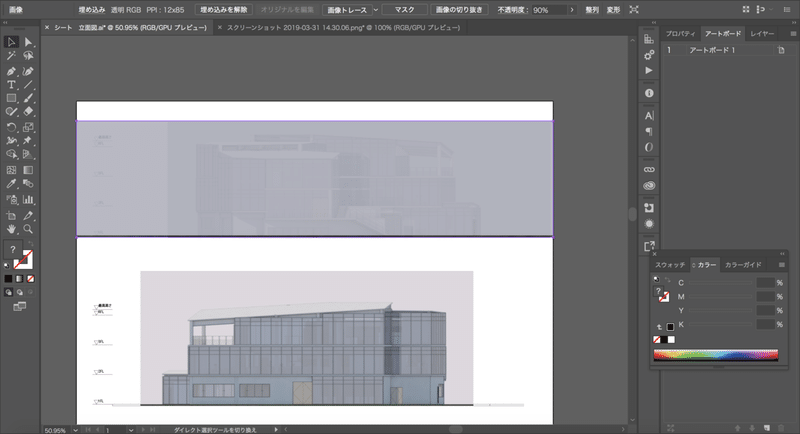800x434 pixels.
Task: Select the Shape Builder tool
Action: coord(11,155)
